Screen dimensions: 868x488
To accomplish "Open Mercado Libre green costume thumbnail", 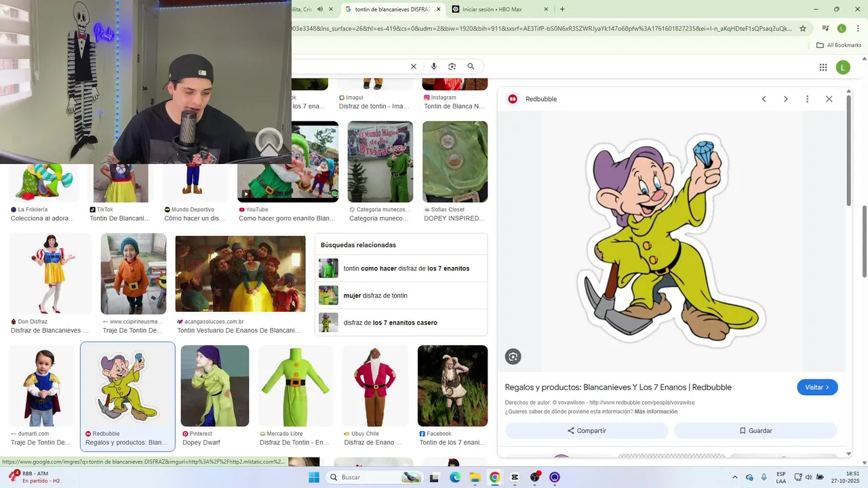I will (295, 386).
